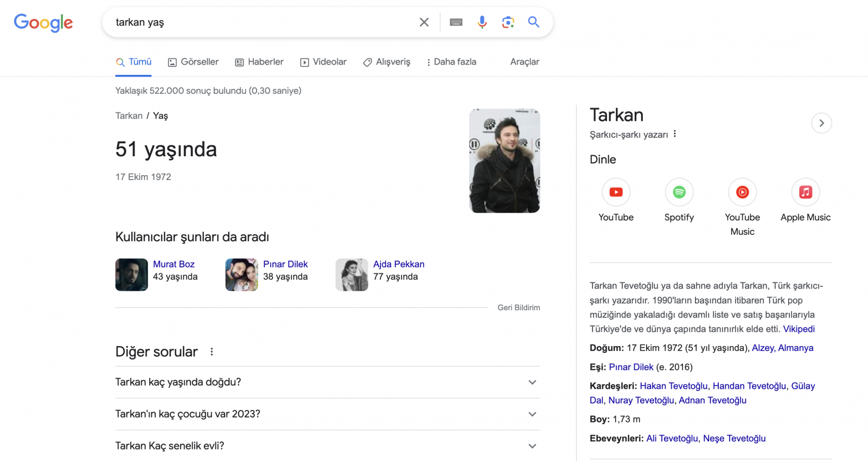Click the Doğum label in knowledge panel

(x=607, y=348)
